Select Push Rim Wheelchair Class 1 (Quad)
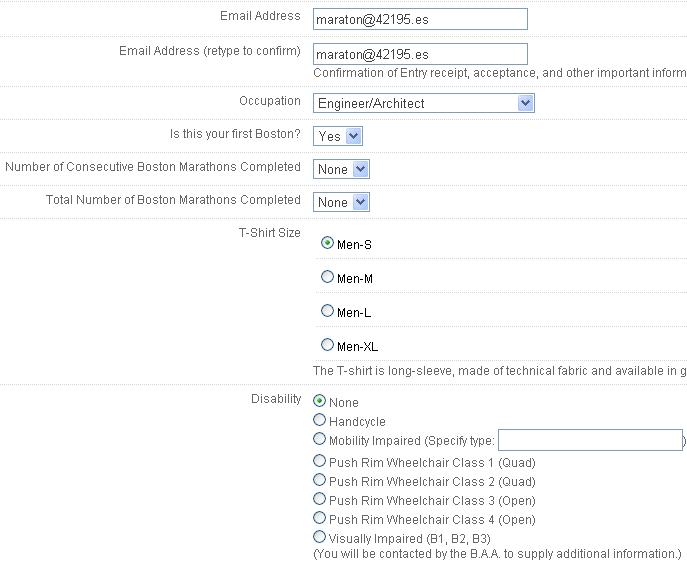Screen dimensions: 687x565 pyautogui.click(x=320, y=461)
